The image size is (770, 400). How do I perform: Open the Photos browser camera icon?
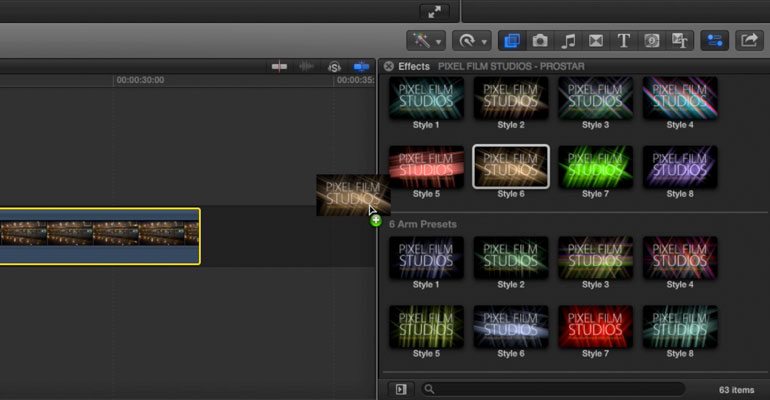[x=540, y=41]
